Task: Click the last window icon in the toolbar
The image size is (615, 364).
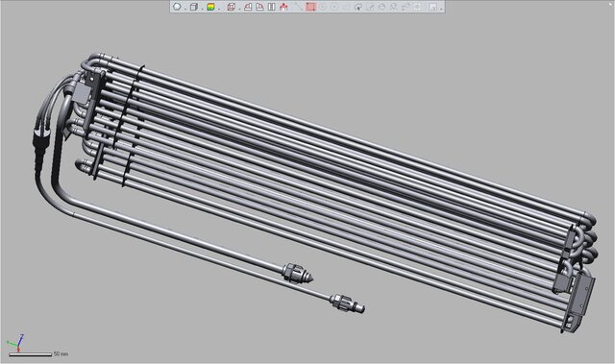Action: [433, 7]
